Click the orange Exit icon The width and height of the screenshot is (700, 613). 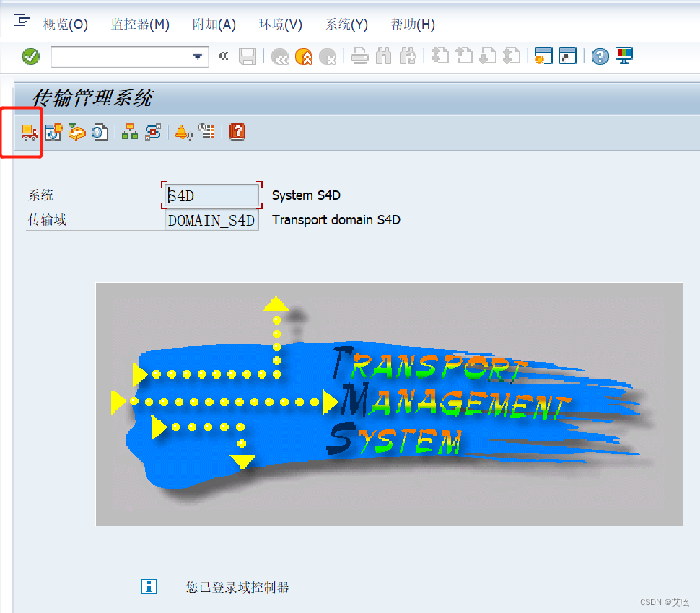click(304, 57)
